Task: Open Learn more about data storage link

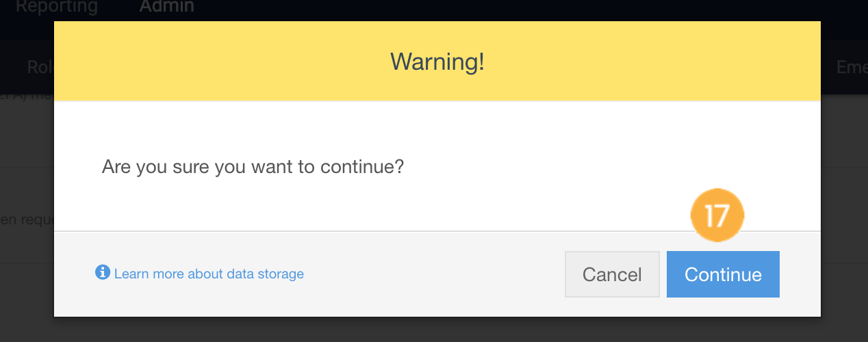Action: pyautogui.click(x=209, y=274)
